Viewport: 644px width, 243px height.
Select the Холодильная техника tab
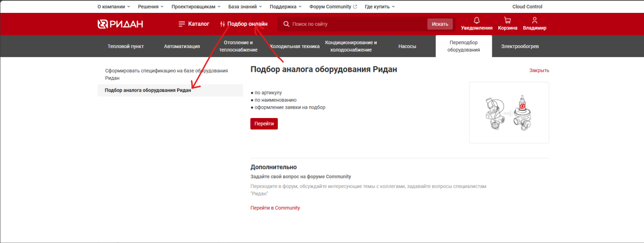point(295,46)
